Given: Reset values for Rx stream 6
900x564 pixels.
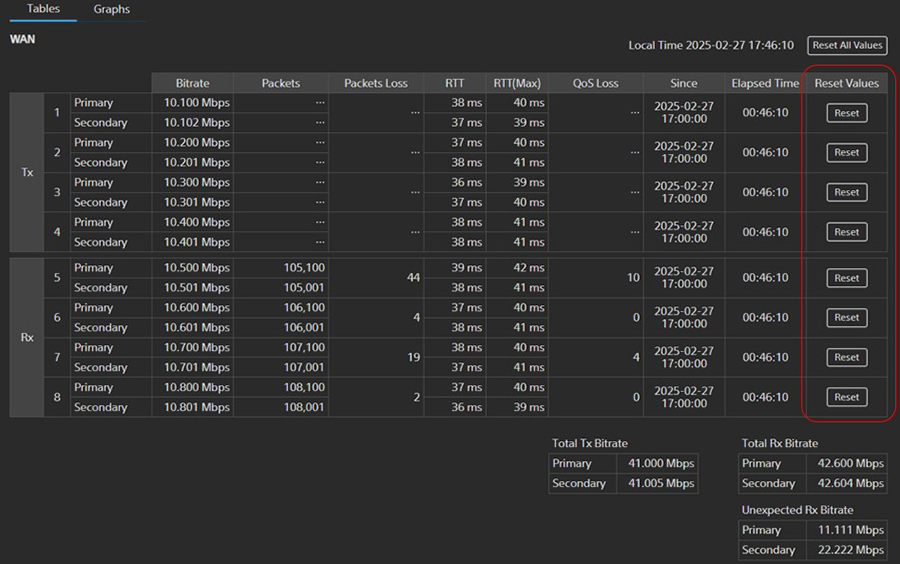Looking at the screenshot, I should point(847,318).
